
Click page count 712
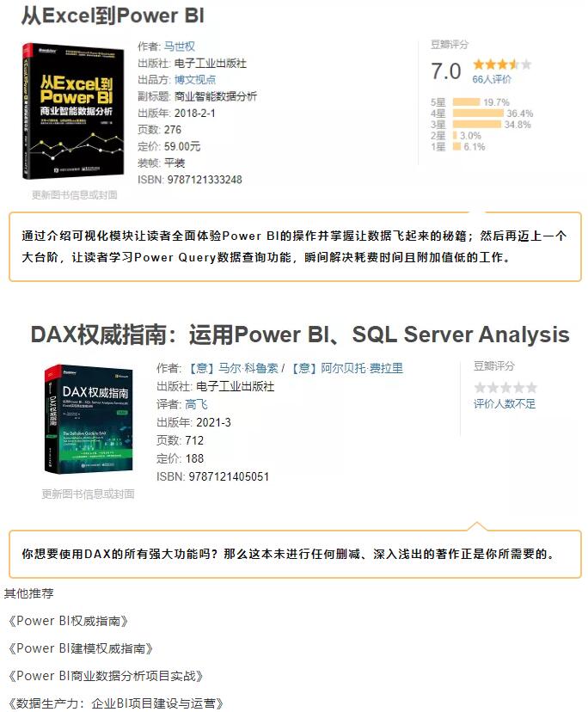point(194,440)
